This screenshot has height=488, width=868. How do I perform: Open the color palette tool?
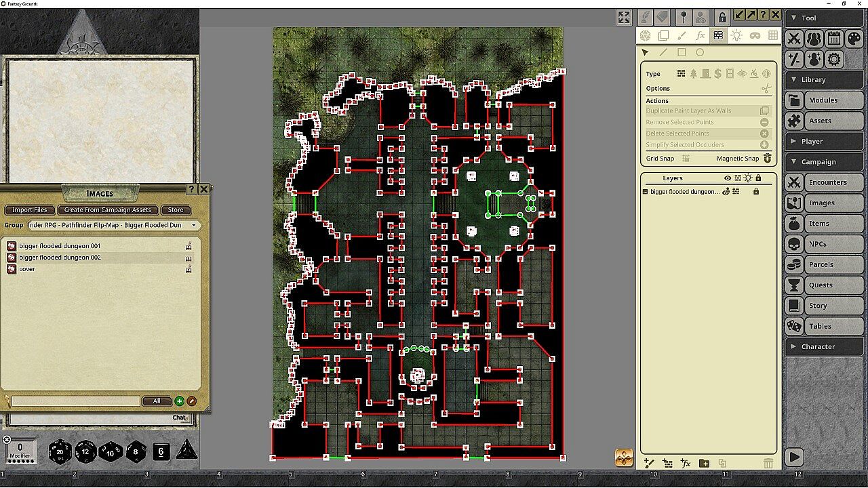point(854,39)
